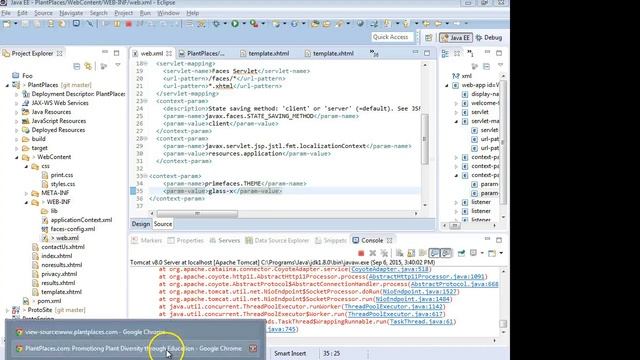Terminate the Tomcat server from the Console toolbar
The height and width of the screenshot is (360, 640).
[361, 253]
